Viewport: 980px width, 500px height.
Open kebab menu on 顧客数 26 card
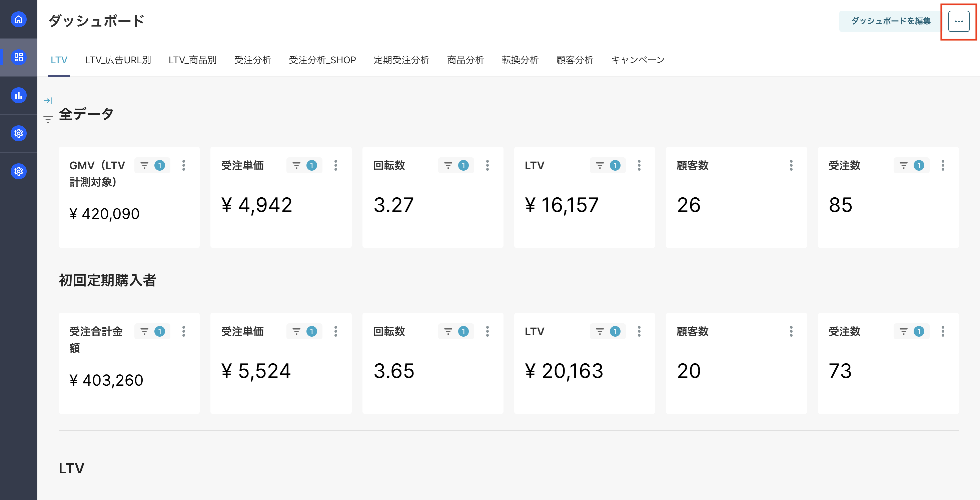tap(791, 165)
